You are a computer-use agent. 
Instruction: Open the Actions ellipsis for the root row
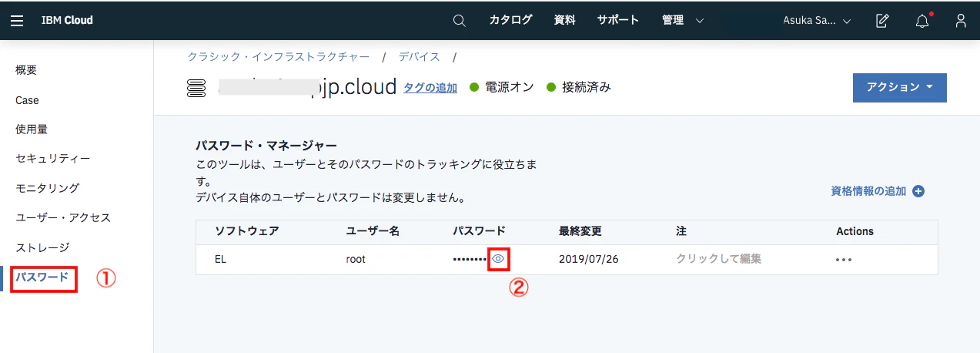844,260
